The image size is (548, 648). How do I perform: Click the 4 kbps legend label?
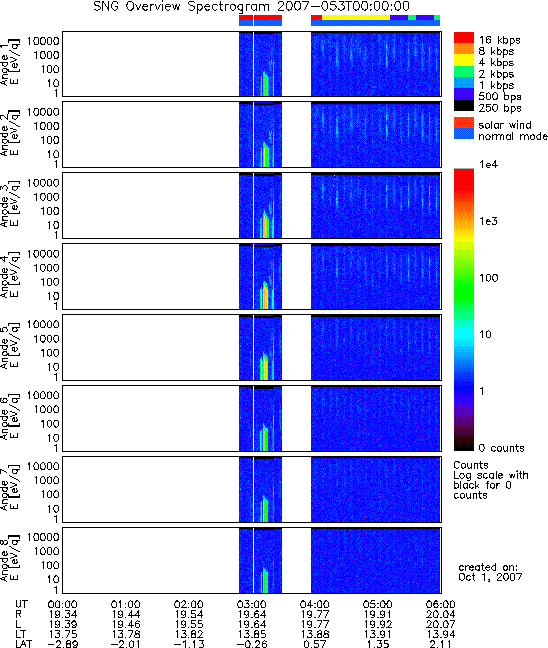496,63
